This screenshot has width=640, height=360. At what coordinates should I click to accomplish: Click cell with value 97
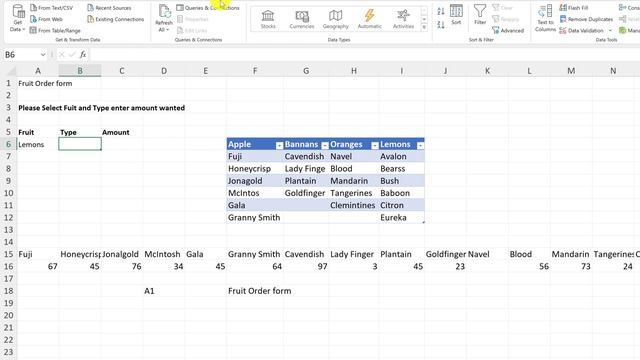[306, 267]
